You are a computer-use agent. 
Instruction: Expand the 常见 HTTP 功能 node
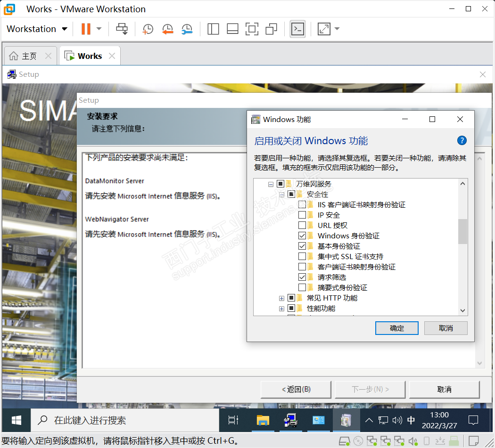281,298
